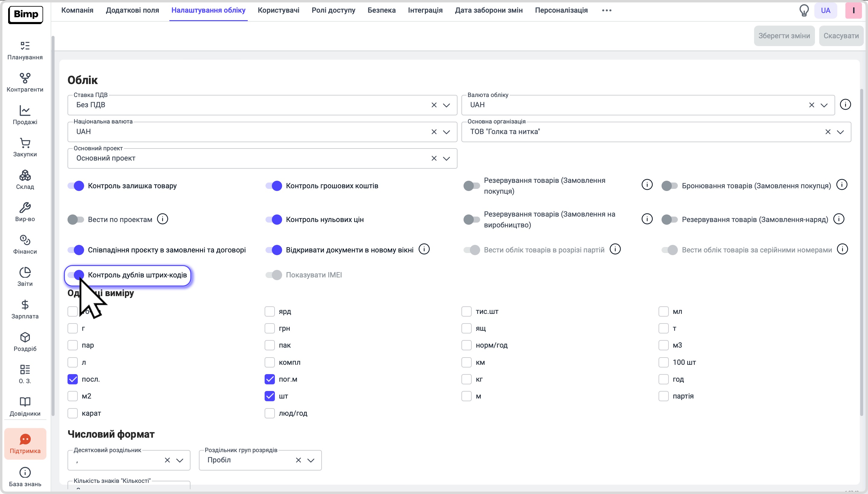Open the user avatar I menu
Viewport: 868px width, 494px height.
click(854, 11)
